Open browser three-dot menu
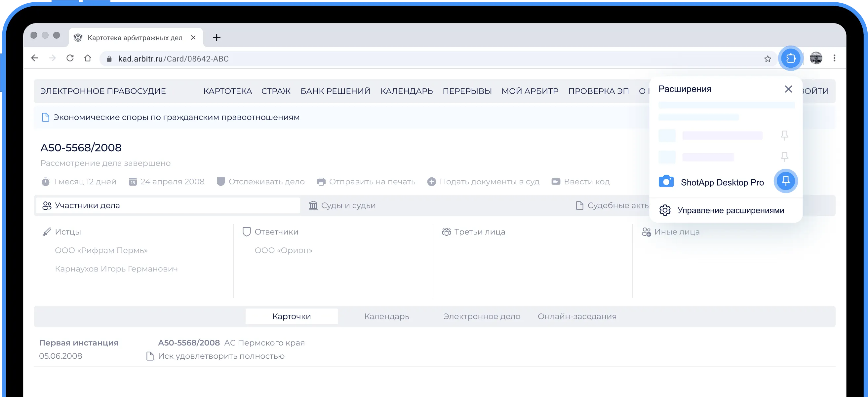 click(834, 58)
